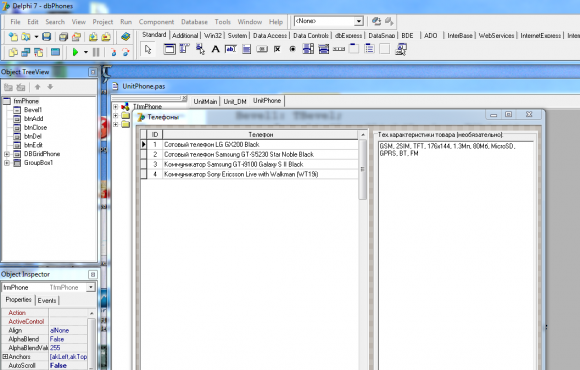Expand the GroupBox1 tree node

point(7,163)
